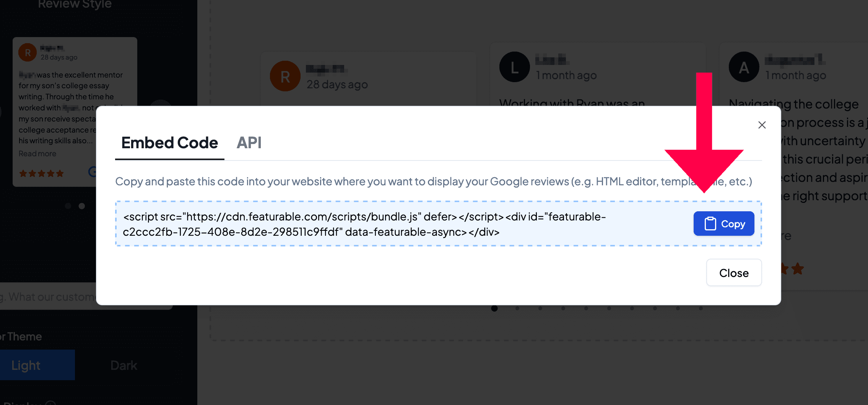Select the Embed Code tab
The height and width of the screenshot is (405, 868).
tap(169, 143)
